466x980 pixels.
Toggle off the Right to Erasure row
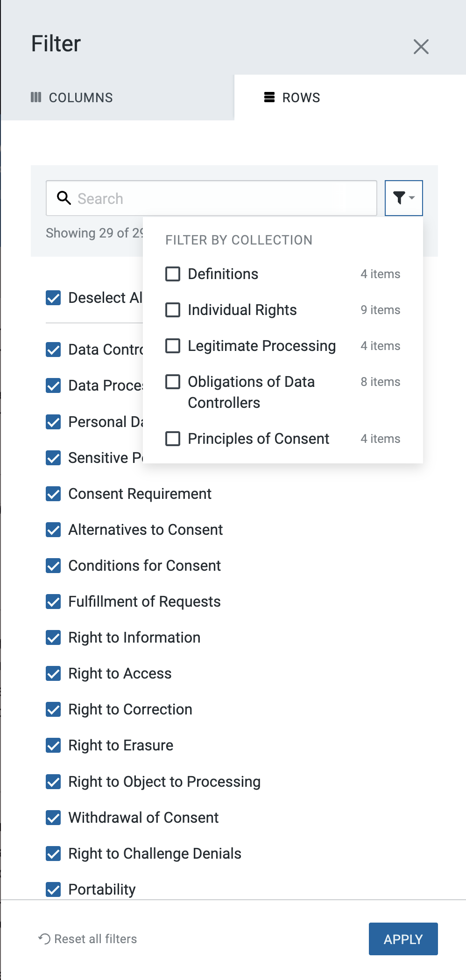[x=53, y=745]
